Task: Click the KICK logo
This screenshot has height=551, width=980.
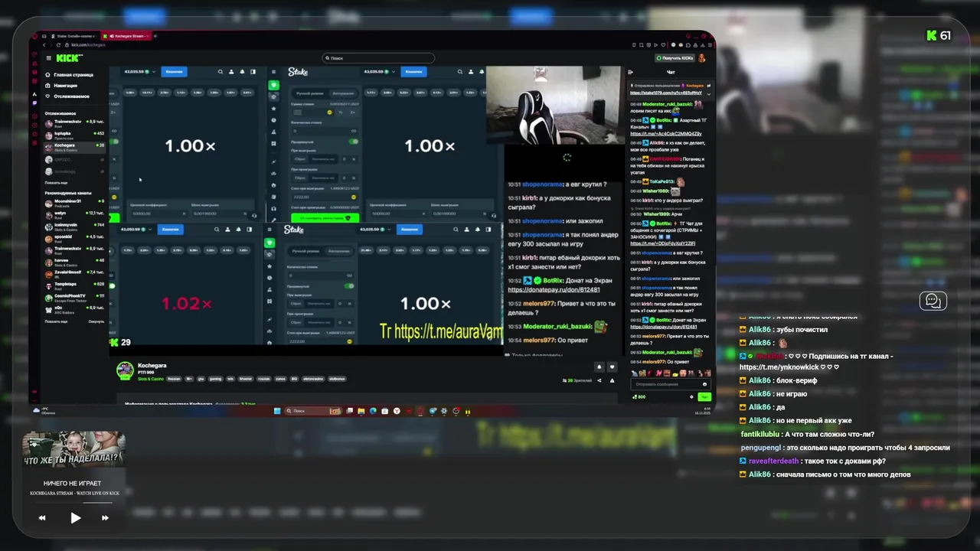Action: pos(70,58)
